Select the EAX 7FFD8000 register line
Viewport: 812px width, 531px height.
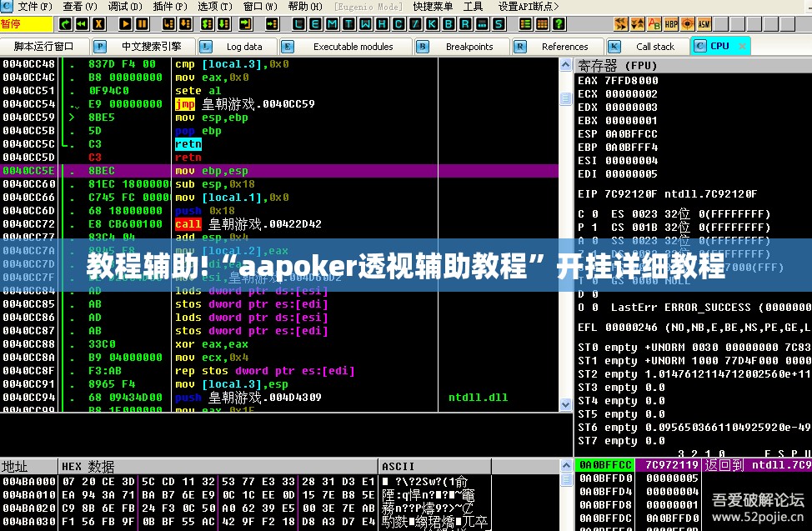pos(619,81)
